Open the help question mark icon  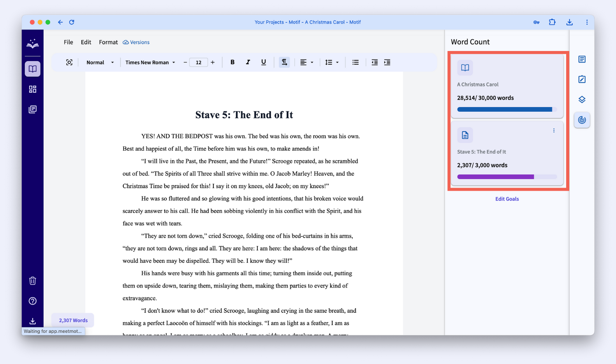click(33, 301)
